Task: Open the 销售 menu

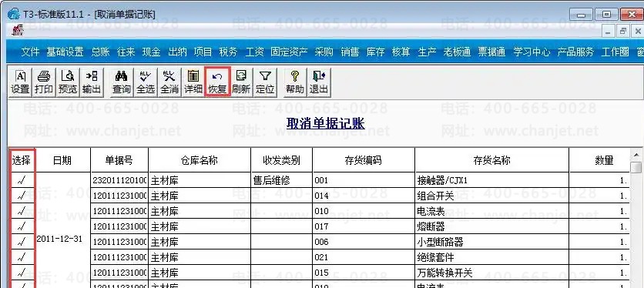Action: [x=350, y=52]
